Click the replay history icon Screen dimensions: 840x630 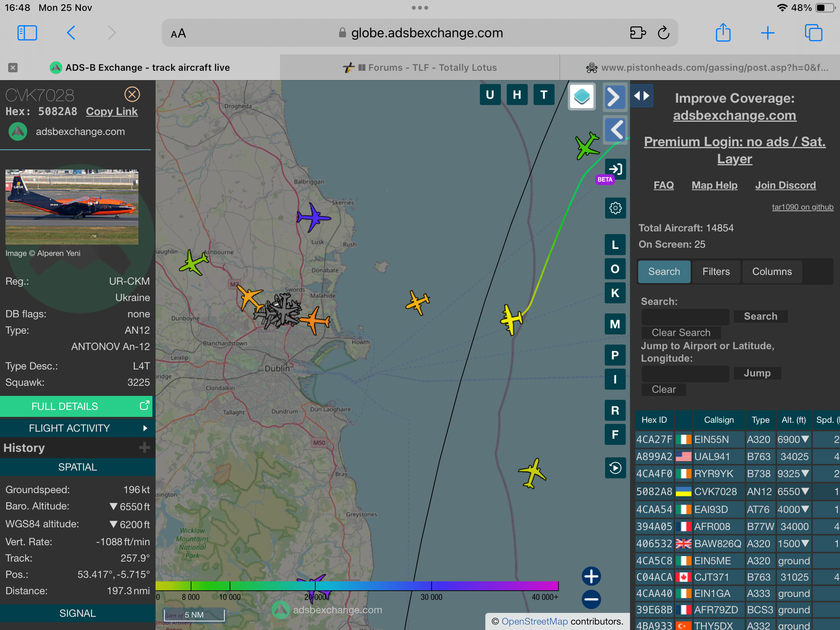click(615, 468)
